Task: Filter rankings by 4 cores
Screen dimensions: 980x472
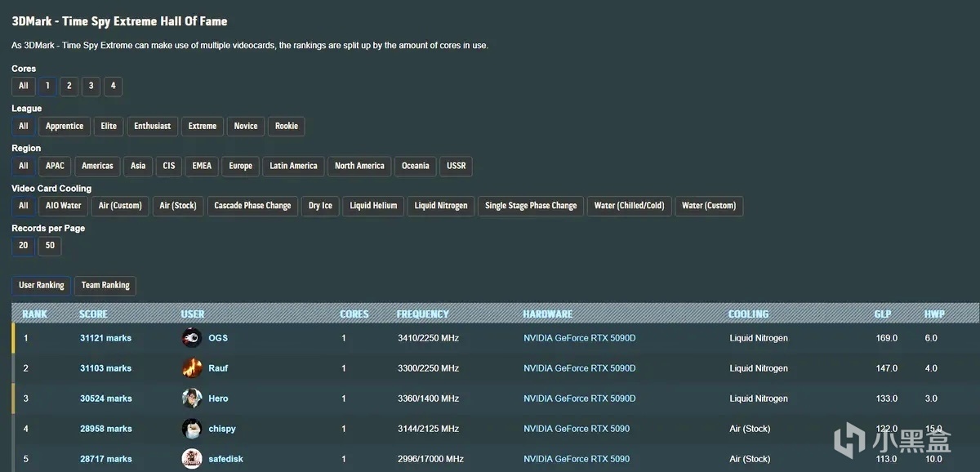Action: tap(114, 86)
